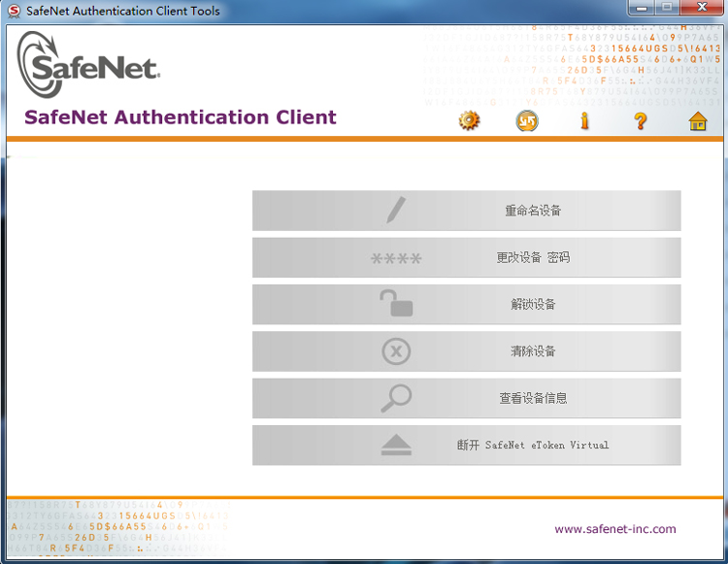The image size is (728, 564).
Task: Click the SafeNet title bar app icon
Action: (x=15, y=11)
